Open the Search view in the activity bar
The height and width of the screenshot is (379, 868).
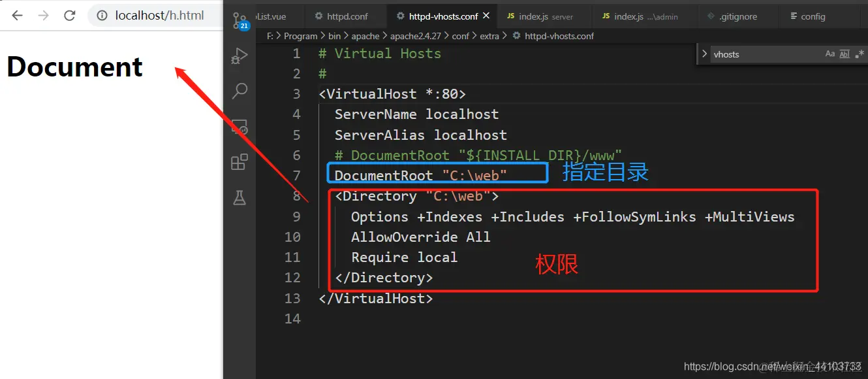tap(240, 91)
